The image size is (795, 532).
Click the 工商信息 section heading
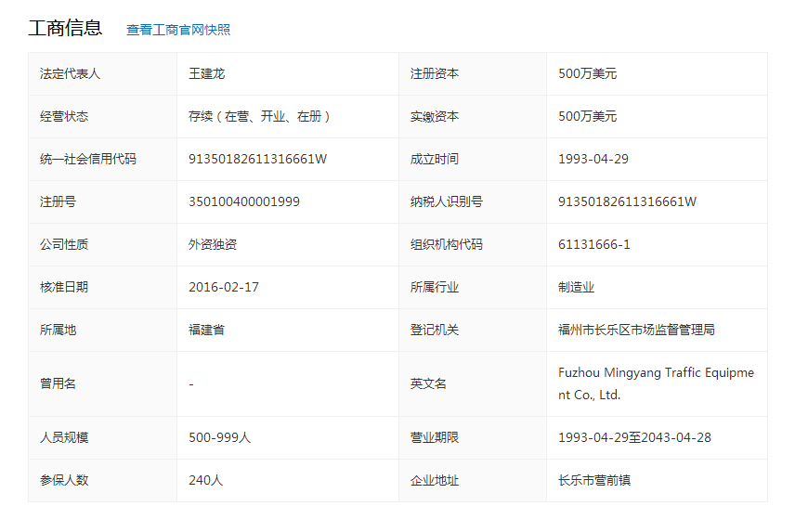coord(65,28)
